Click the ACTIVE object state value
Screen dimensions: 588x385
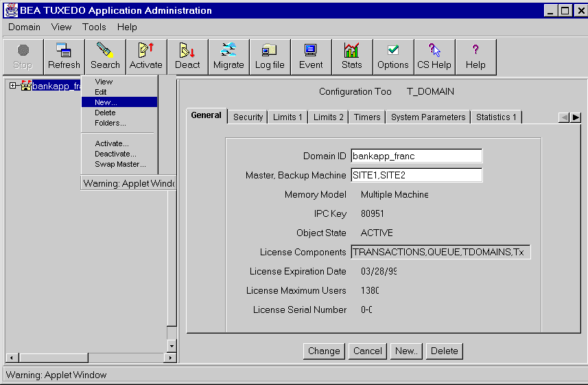[x=377, y=233]
